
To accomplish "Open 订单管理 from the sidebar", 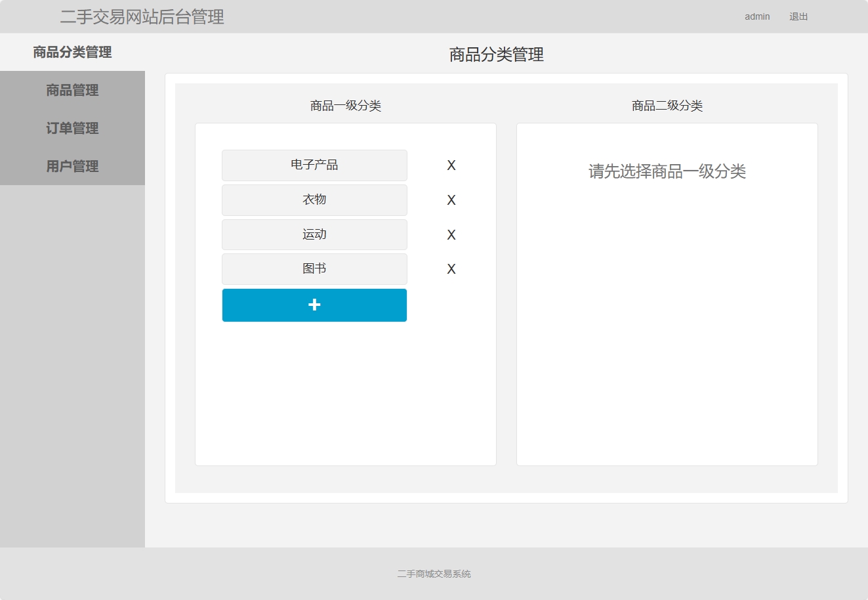I will [72, 129].
